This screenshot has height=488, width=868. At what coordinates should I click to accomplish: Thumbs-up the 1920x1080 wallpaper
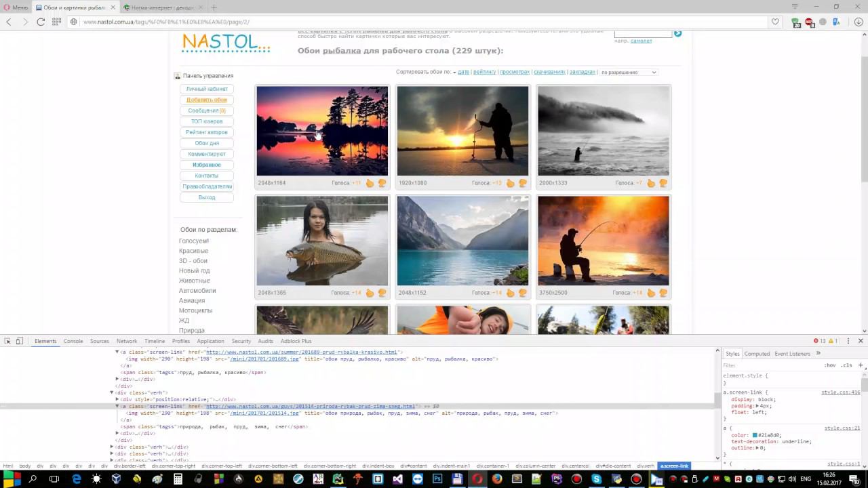(x=510, y=183)
